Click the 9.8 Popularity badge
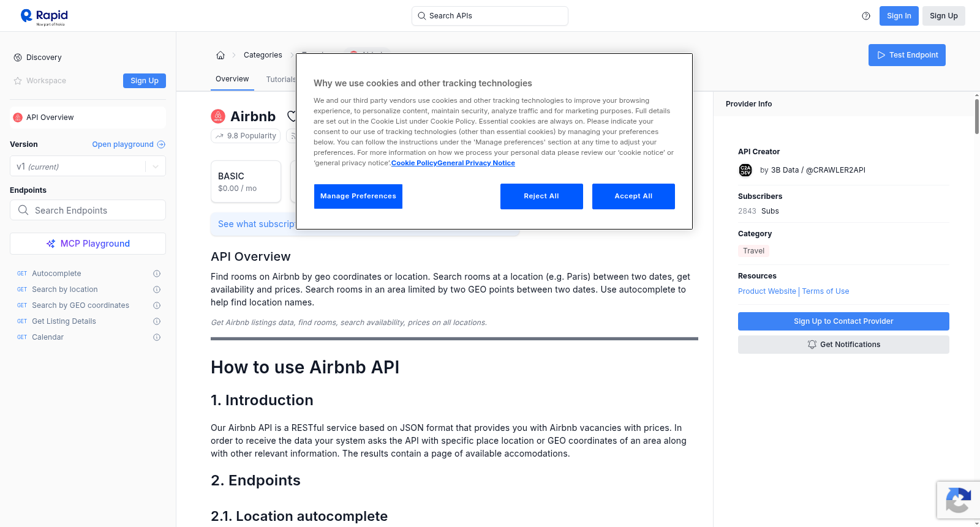Screen dimensions: 980x527 tap(246, 136)
